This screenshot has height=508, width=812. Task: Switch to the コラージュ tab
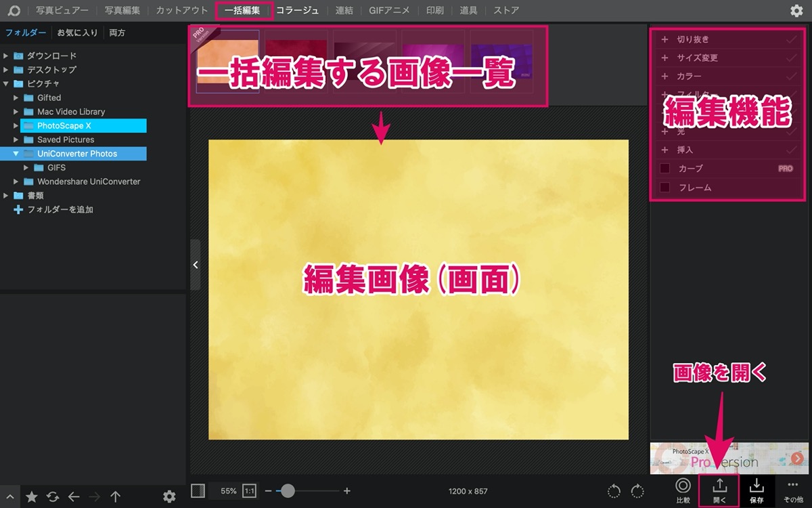[297, 10]
